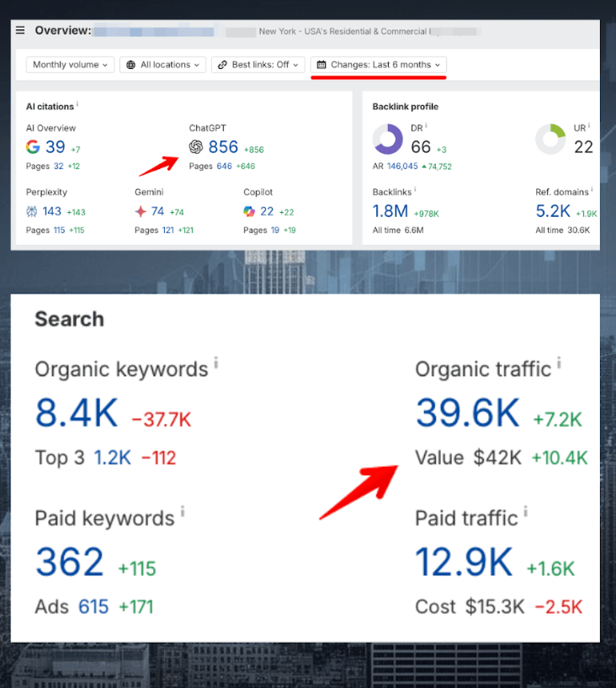This screenshot has width=616, height=688.
Task: Expand Changes: Last 6 months dropdown
Action: coord(379,65)
